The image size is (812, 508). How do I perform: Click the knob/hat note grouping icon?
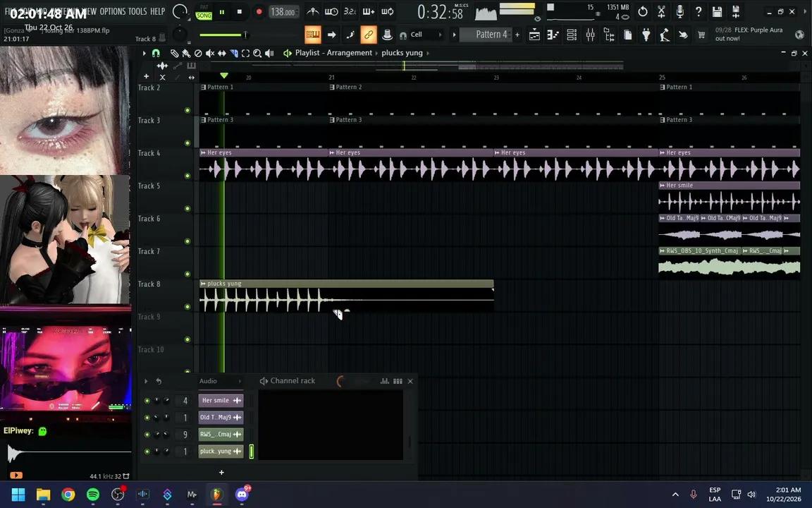(x=387, y=35)
